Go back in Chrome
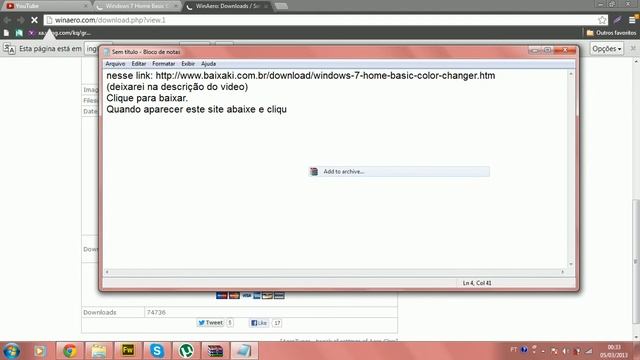This screenshot has height=360, width=640. pyautogui.click(x=7, y=20)
